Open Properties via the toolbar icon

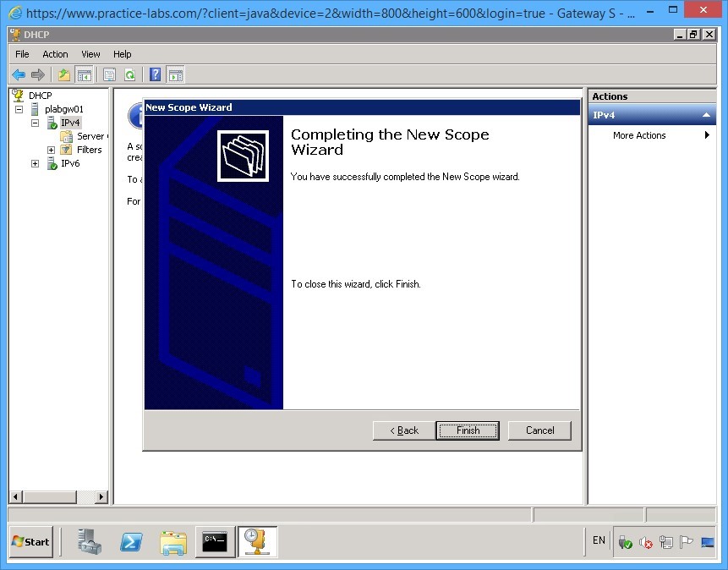pos(108,74)
